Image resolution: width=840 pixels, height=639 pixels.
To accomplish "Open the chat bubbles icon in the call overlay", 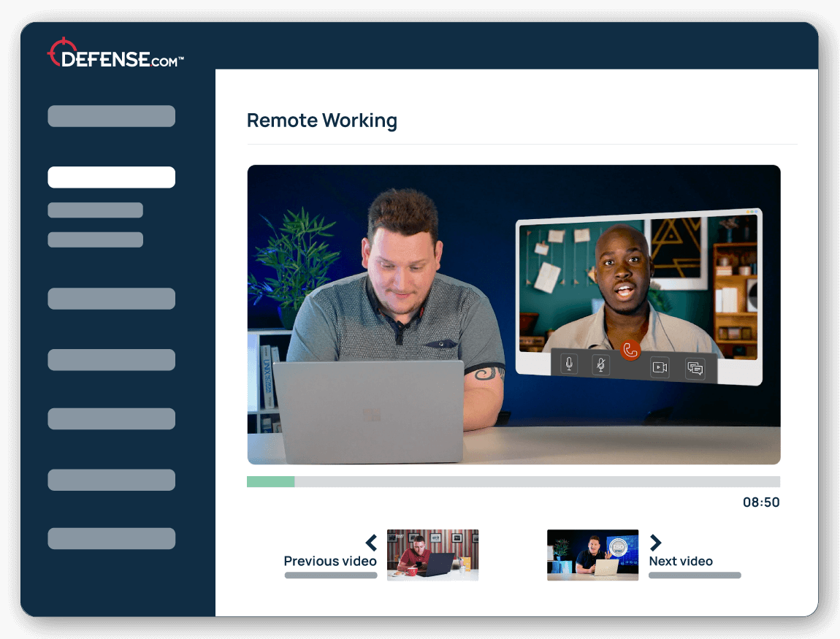I will pyautogui.click(x=695, y=369).
